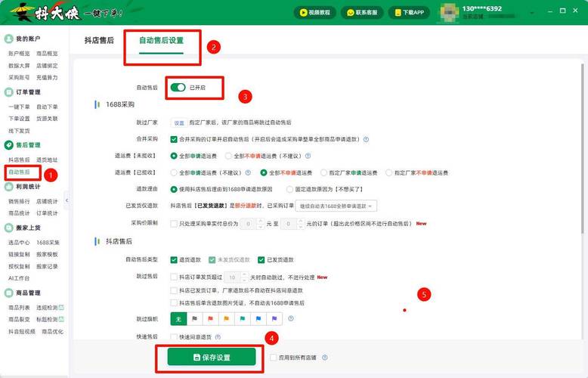
Task: Check the 快速同意退货 checkbox
Action: point(174,336)
